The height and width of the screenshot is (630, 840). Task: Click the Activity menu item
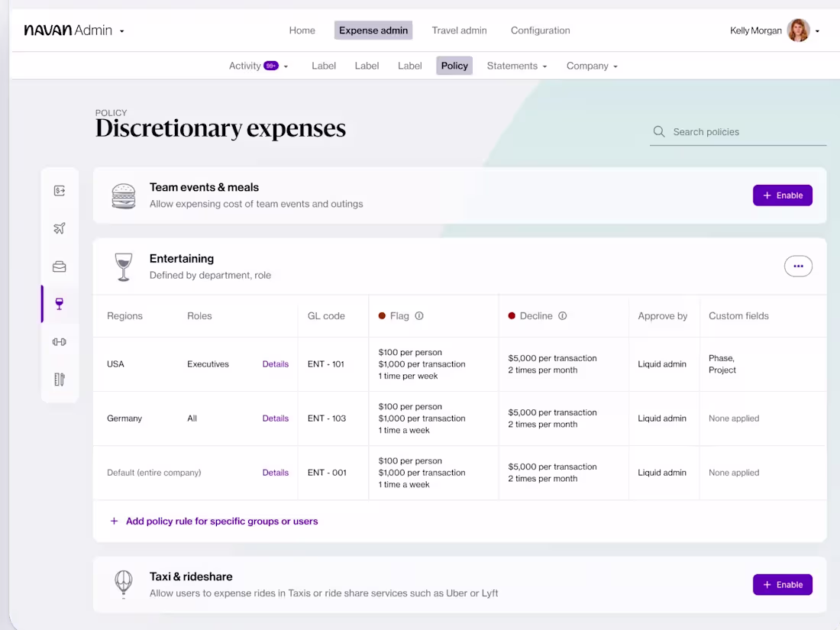[x=245, y=66]
